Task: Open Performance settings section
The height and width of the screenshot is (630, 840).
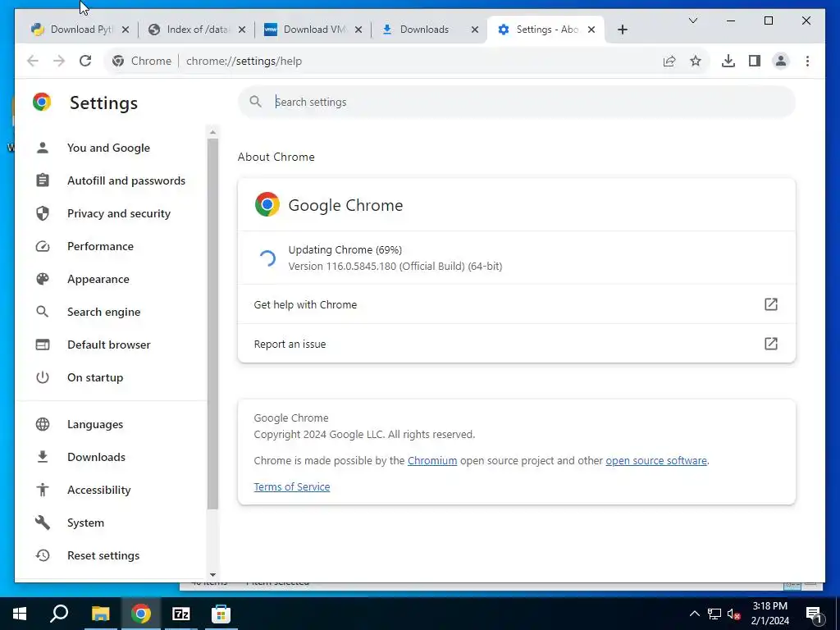Action: pyautogui.click(x=100, y=246)
